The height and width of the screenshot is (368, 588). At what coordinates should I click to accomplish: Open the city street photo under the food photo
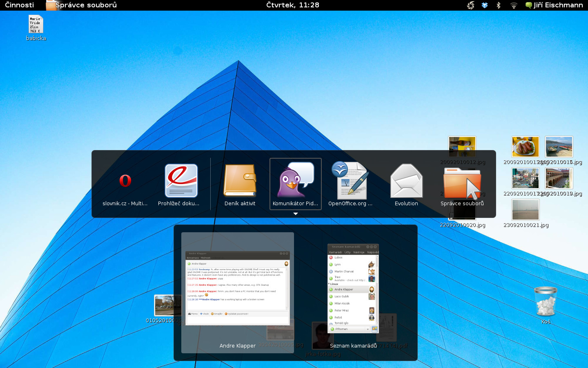tap(526, 178)
